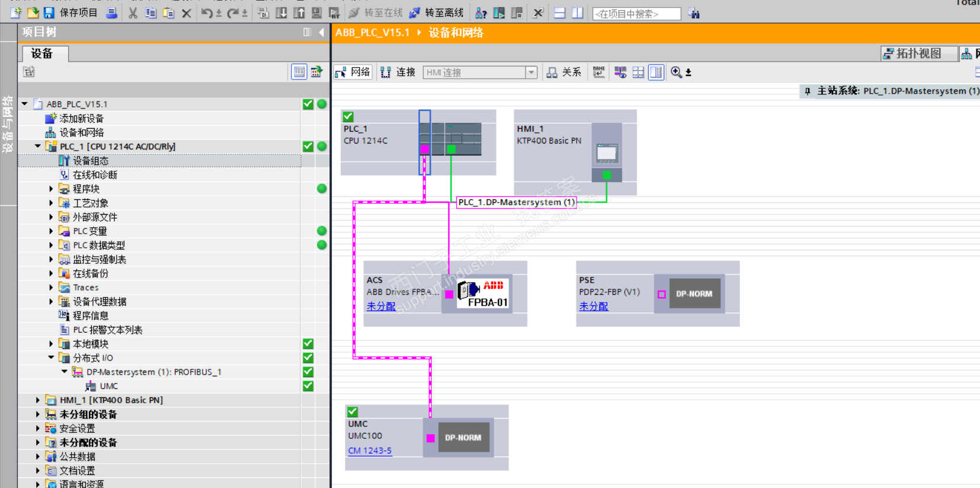The width and height of the screenshot is (980, 488).
Task: Click the Start runtime icon
Action: pyautogui.click(x=335, y=12)
